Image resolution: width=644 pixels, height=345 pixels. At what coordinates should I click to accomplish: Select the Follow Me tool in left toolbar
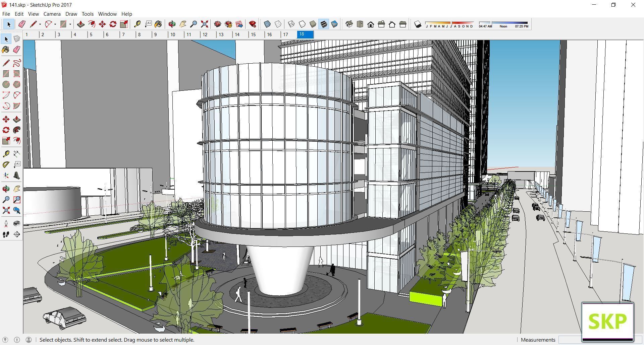(x=17, y=130)
